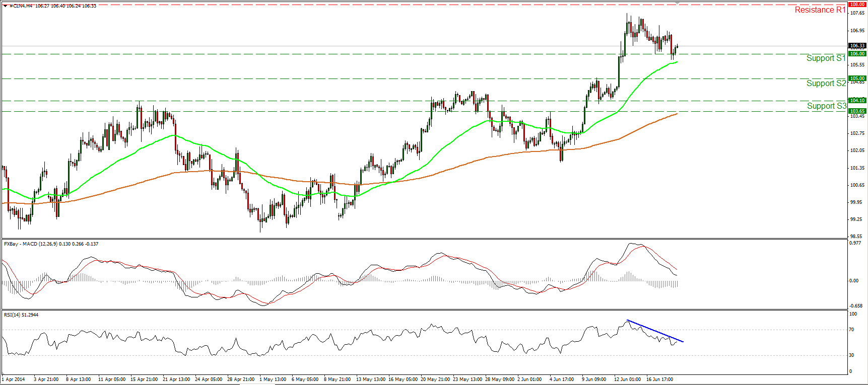Image resolution: width=868 pixels, height=385 pixels.
Task: Click the chart shift triangle marker at top
Action: click(678, 3)
